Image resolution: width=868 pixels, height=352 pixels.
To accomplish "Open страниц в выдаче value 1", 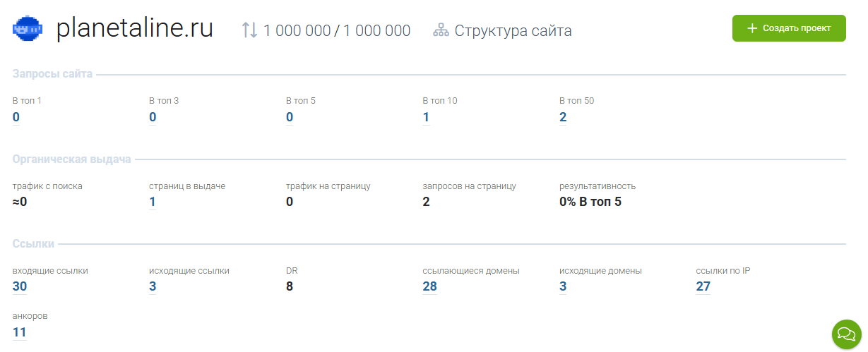I will tap(153, 202).
